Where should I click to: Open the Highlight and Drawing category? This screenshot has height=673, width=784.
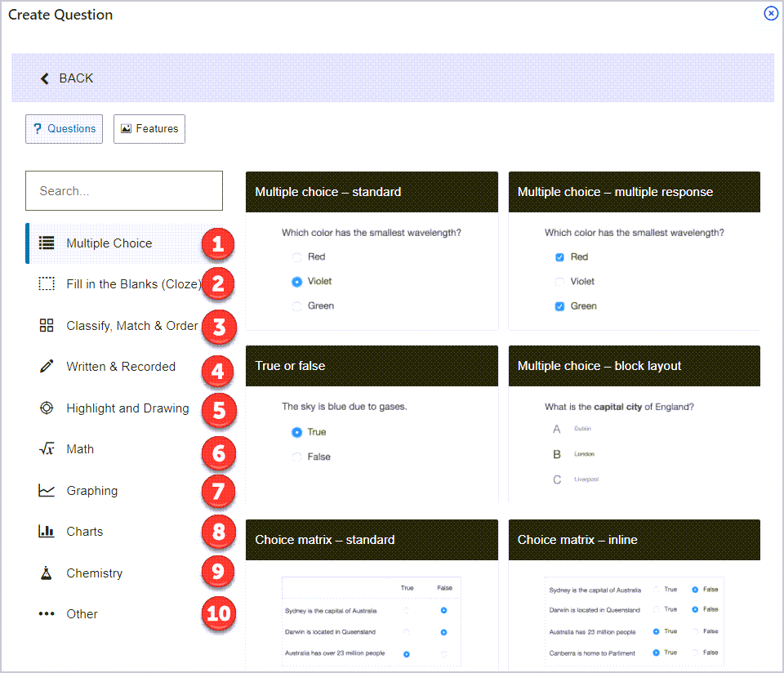click(x=124, y=408)
